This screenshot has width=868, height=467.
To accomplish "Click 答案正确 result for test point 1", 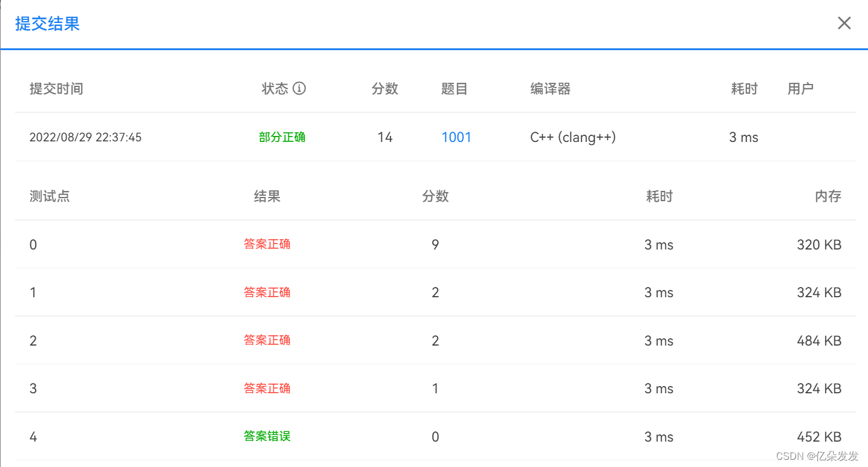I will tap(267, 292).
